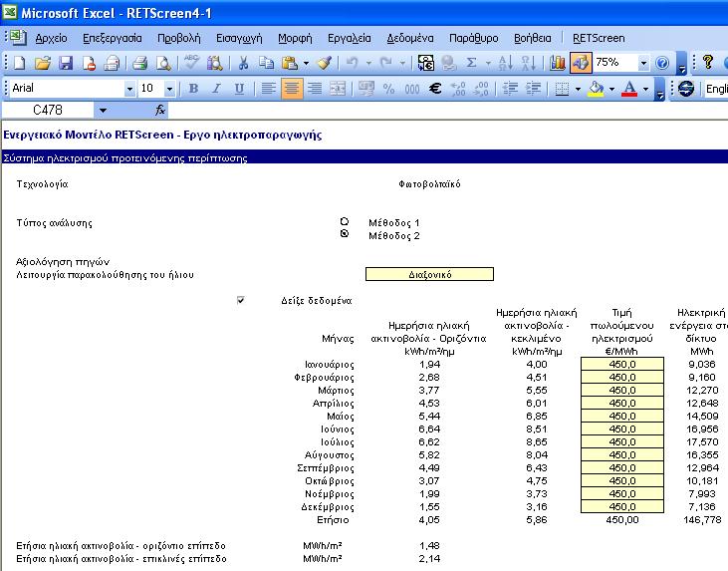This screenshot has width=728, height=571.
Task: Open the borders dropdown arrow
Action: coord(578,89)
